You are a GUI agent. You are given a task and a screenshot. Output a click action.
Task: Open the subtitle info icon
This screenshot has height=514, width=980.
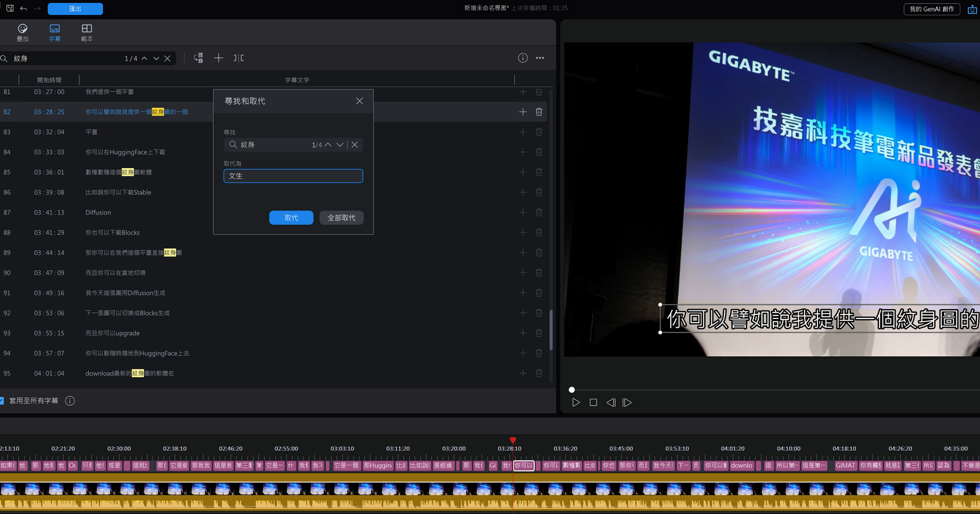point(523,58)
